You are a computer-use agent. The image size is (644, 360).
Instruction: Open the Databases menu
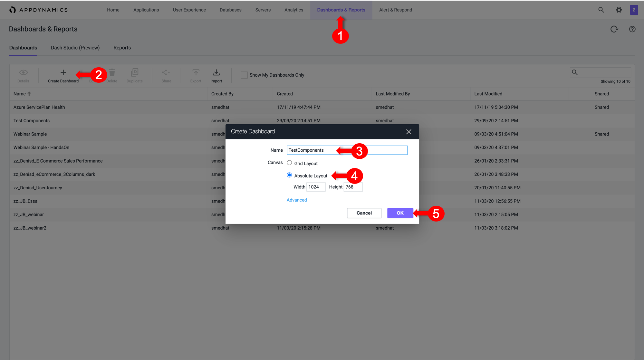click(x=230, y=10)
